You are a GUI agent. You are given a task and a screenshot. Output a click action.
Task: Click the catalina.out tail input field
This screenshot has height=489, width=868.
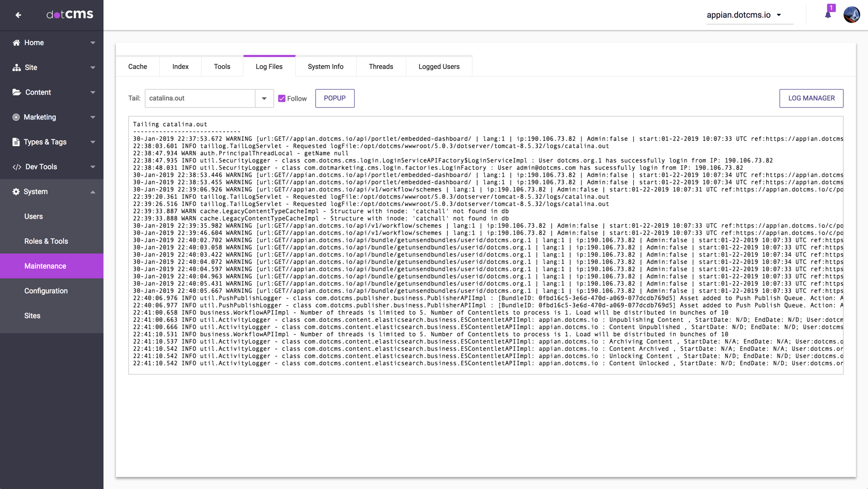click(x=200, y=98)
